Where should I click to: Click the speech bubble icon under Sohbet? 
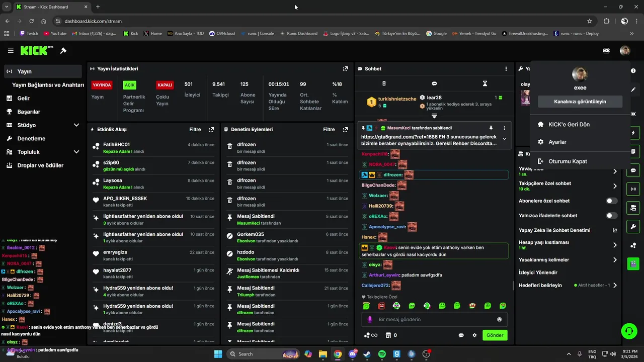tap(434, 83)
